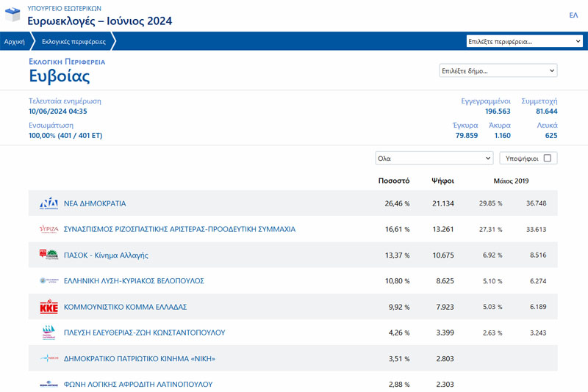Click the Ελληνική Λύση party logo
Viewport: 588px width, 392px height.
49,280
